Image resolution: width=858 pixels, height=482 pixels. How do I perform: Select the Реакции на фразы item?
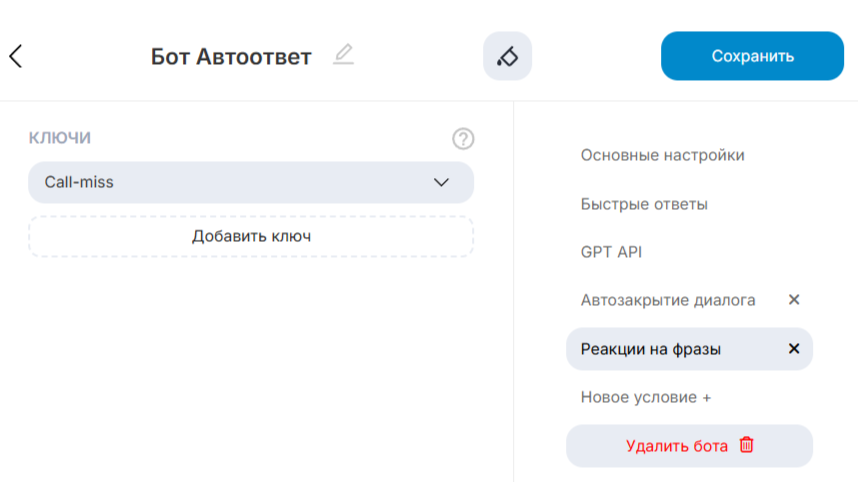[x=651, y=349]
